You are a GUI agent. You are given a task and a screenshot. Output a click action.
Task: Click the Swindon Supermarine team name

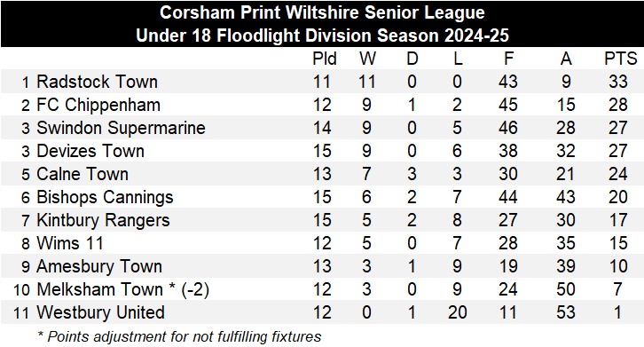click(121, 128)
